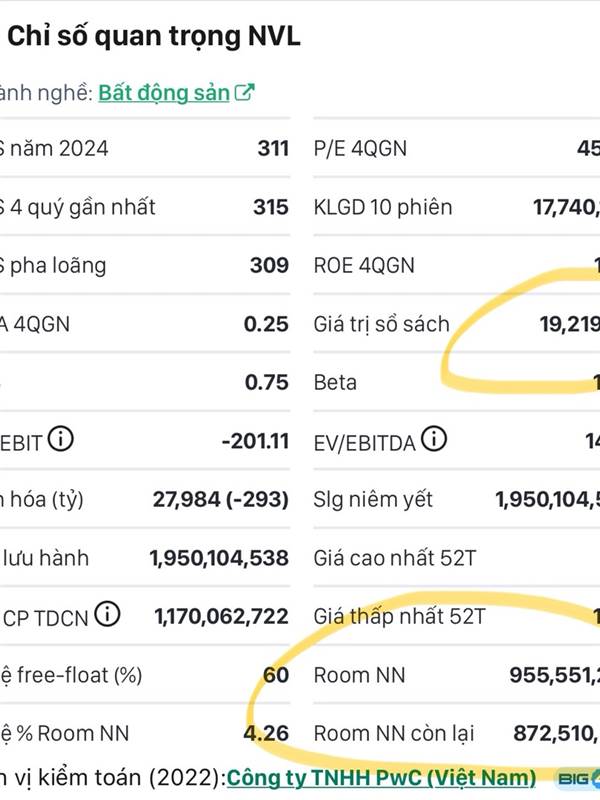Click the free-float value 60
Image resolution: width=600 pixels, height=800 pixels.
click(275, 675)
